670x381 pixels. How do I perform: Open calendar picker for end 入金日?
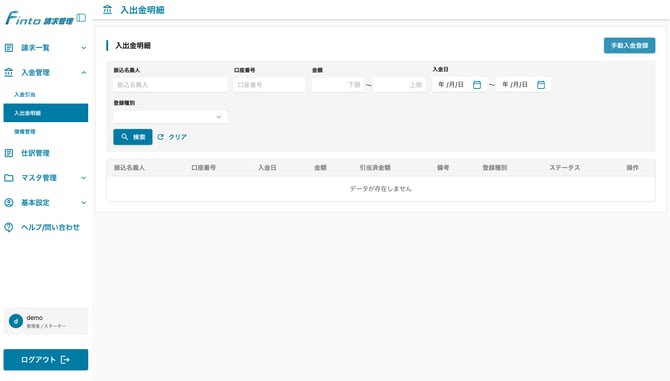[x=541, y=85]
